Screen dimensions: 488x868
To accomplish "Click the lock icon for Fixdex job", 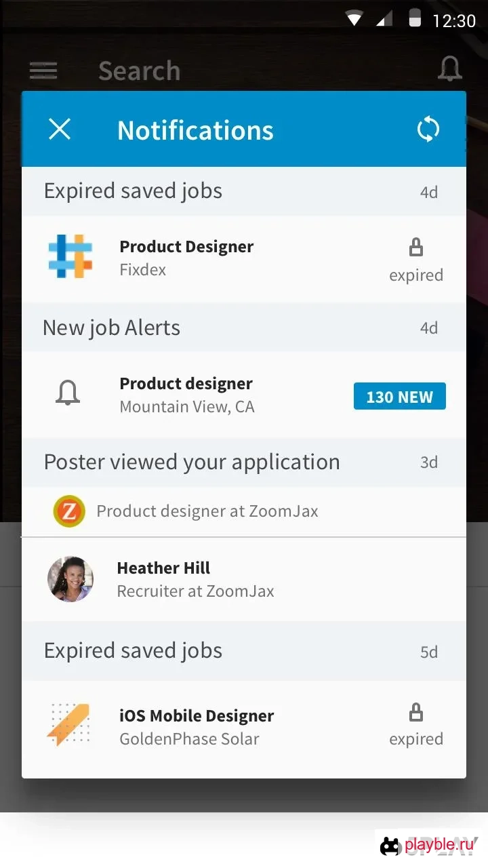I will pos(416,248).
